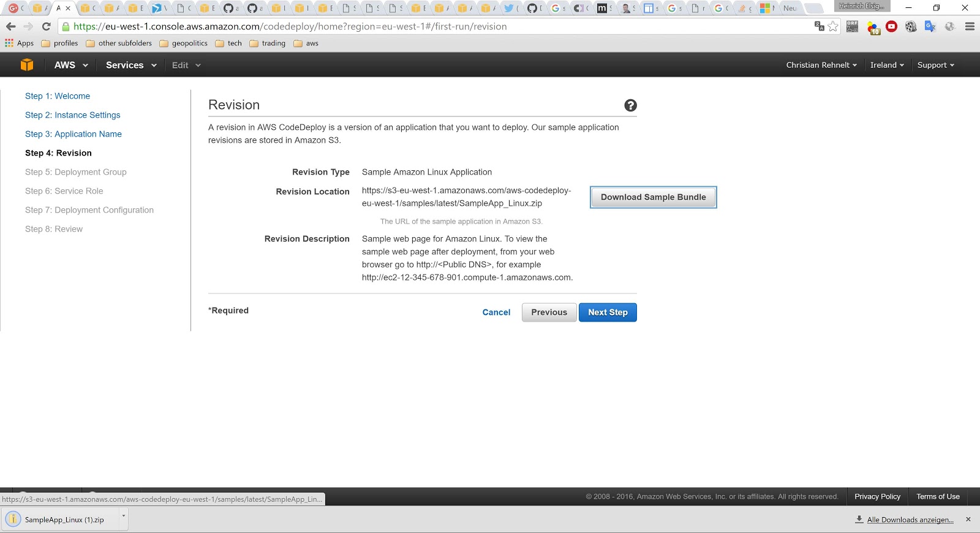
Task: Click the Apps grid shortcut in bookmarks bar
Action: pyautogui.click(x=19, y=43)
